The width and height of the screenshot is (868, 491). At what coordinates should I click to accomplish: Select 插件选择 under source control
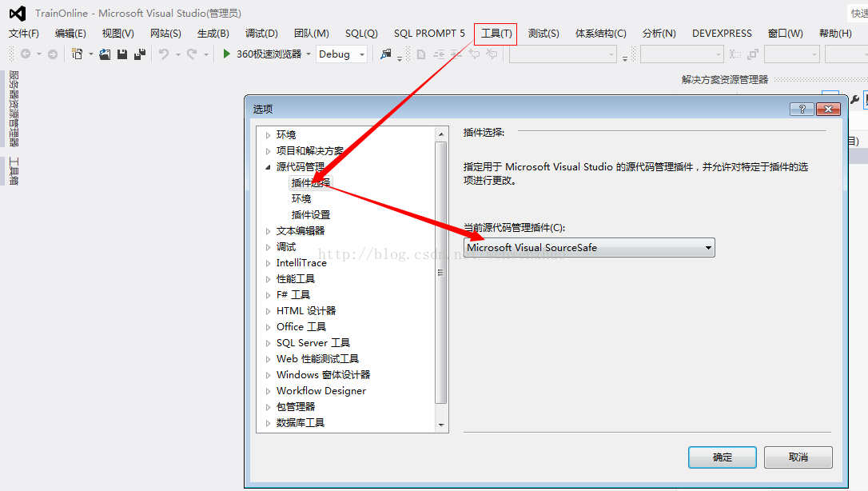[x=311, y=182]
